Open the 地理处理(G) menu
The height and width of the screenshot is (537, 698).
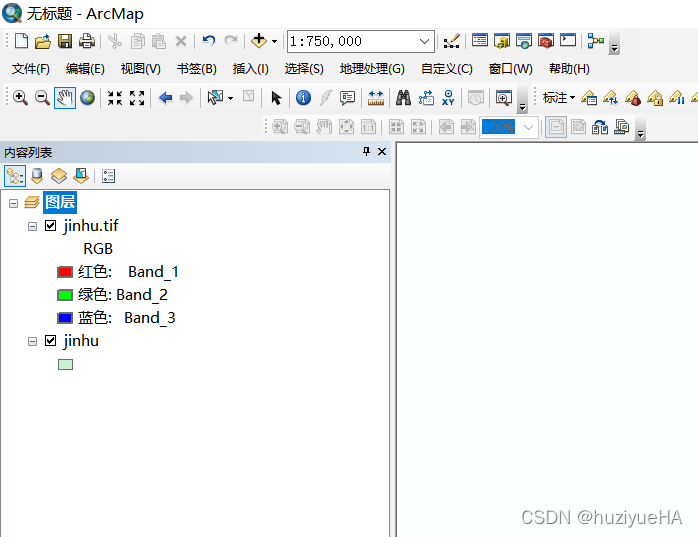(x=372, y=69)
